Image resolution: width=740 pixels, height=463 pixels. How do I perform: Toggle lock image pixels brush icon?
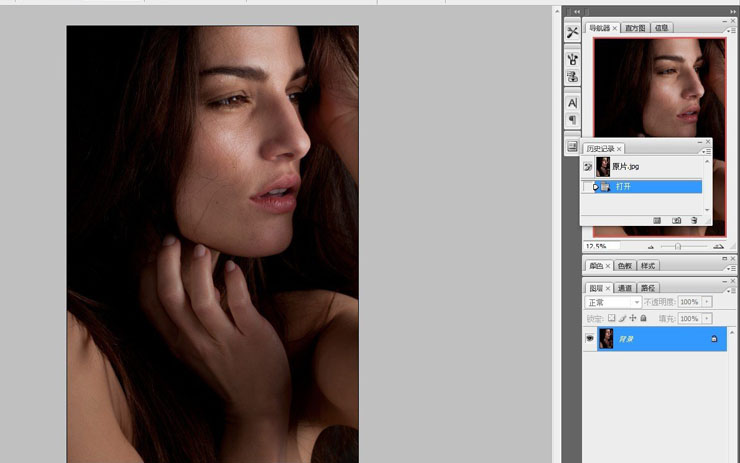pyautogui.click(x=622, y=318)
